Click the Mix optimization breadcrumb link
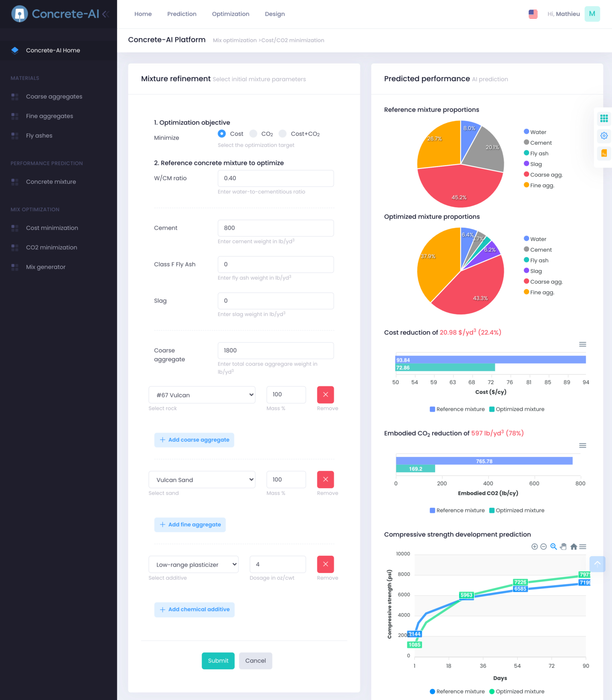Screen dimensions: 612x700 pyautogui.click(x=235, y=41)
